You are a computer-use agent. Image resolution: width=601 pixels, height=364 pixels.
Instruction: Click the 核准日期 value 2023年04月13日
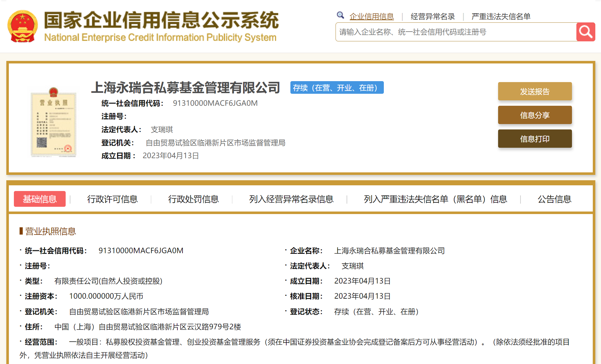click(362, 296)
